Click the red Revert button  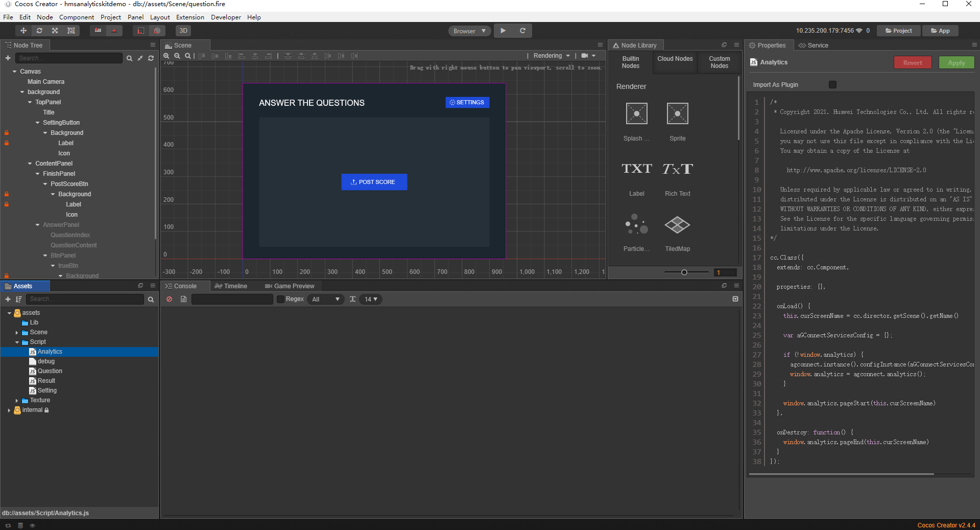pos(912,63)
